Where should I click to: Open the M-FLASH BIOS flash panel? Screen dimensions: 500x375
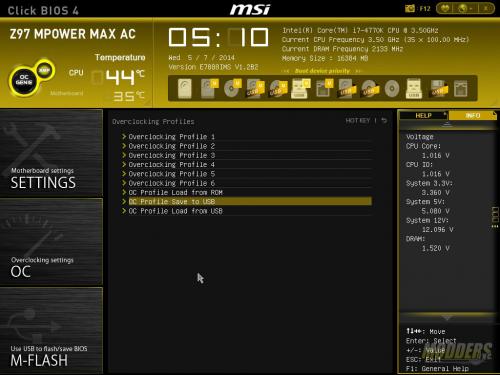[x=51, y=330]
